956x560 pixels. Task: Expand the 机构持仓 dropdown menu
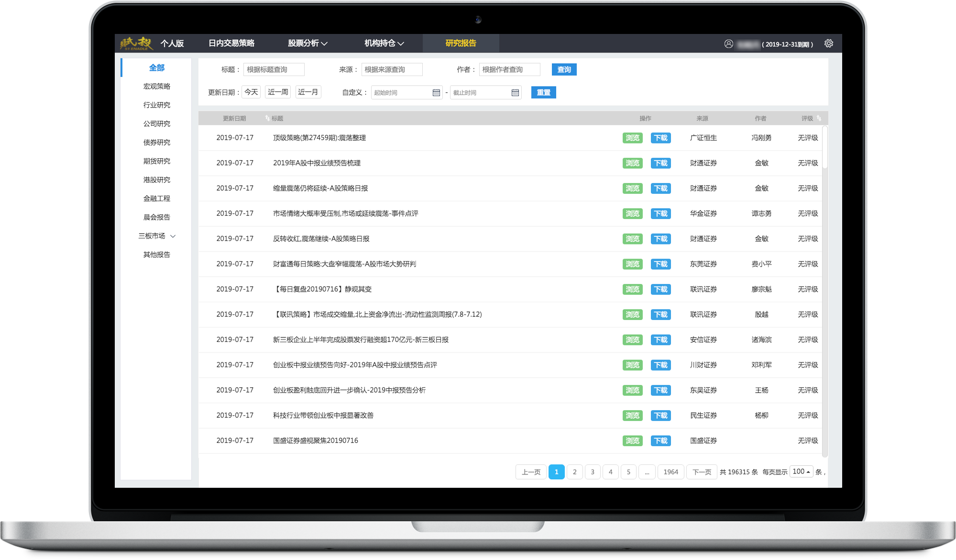tap(384, 43)
